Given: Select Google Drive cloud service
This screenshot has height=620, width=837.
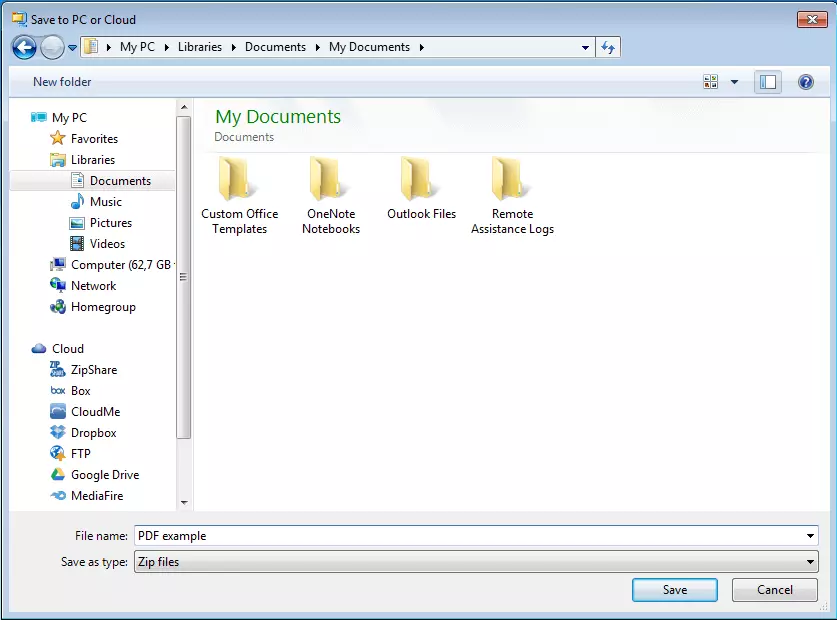Looking at the screenshot, I should [105, 475].
